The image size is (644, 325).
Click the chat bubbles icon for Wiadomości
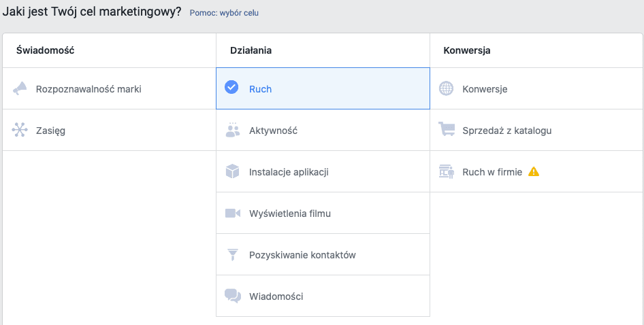pyautogui.click(x=233, y=296)
